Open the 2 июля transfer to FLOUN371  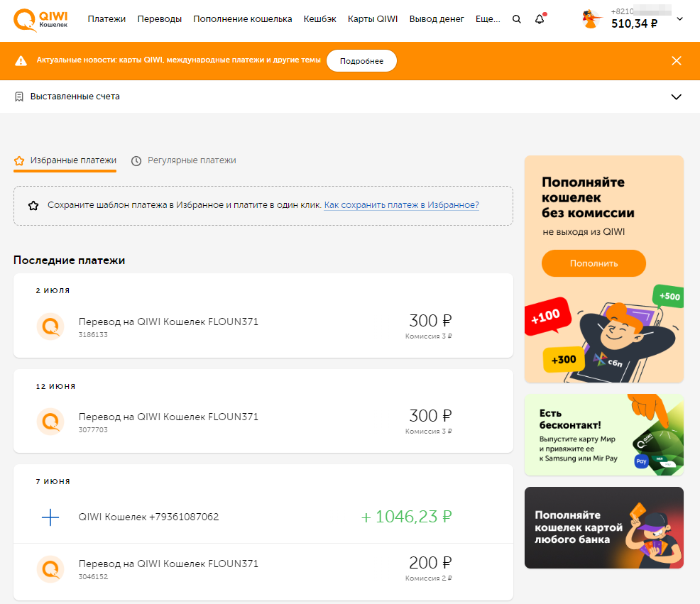coord(168,322)
